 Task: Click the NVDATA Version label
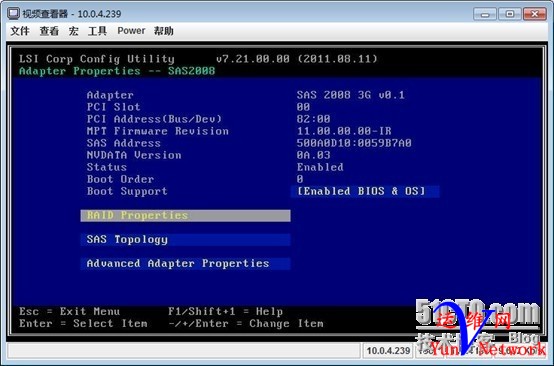click(134, 155)
